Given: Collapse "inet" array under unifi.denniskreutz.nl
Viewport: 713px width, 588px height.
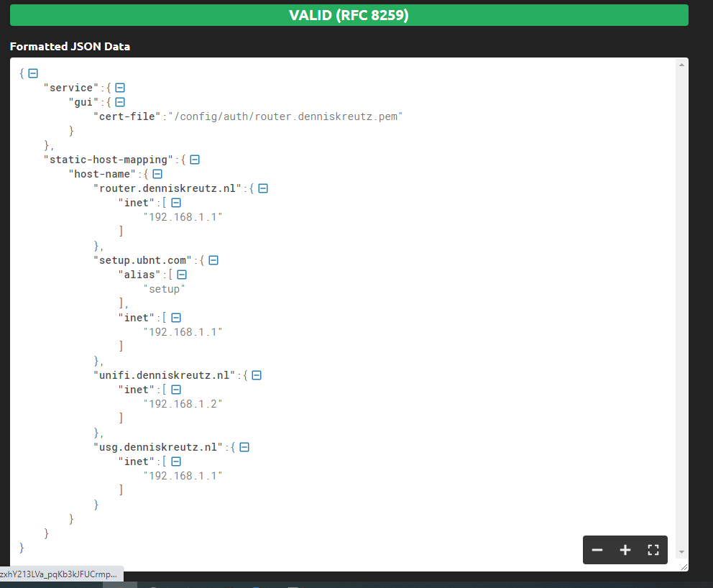Looking at the screenshot, I should point(176,390).
